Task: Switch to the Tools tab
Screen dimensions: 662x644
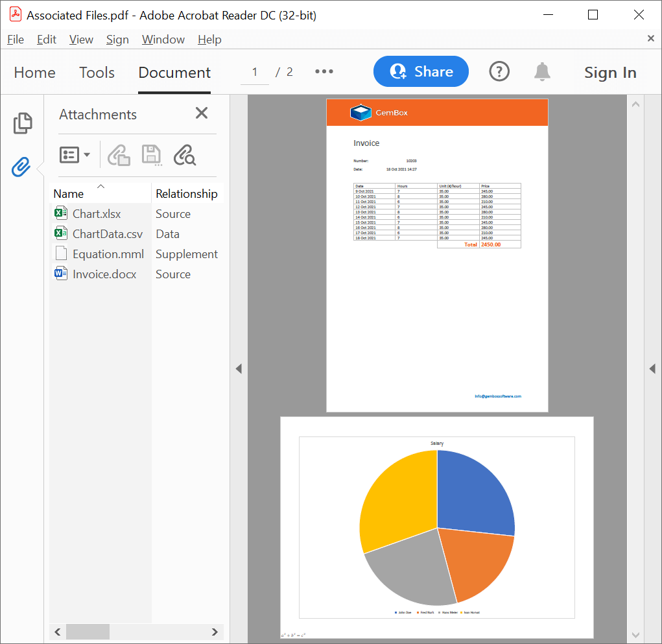Action: coord(97,73)
